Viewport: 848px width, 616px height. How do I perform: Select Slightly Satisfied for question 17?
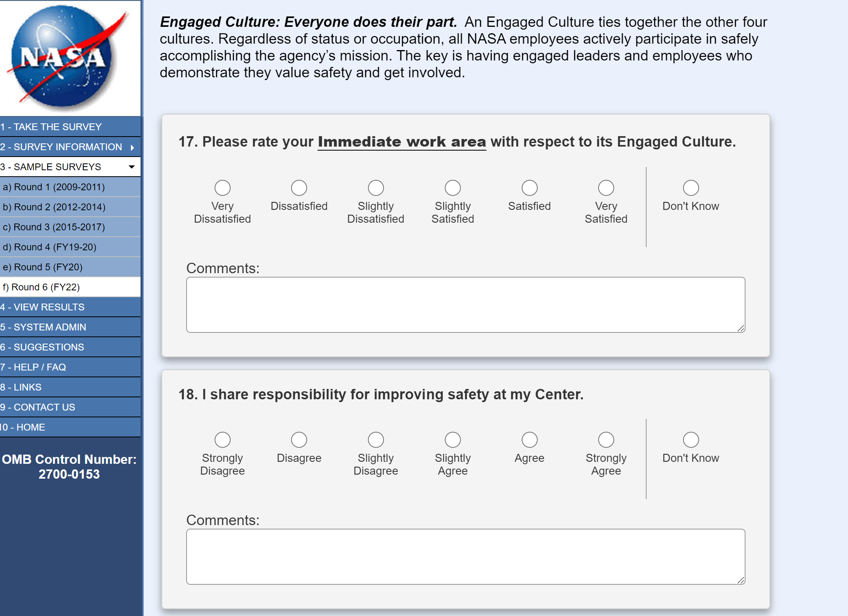tap(452, 188)
